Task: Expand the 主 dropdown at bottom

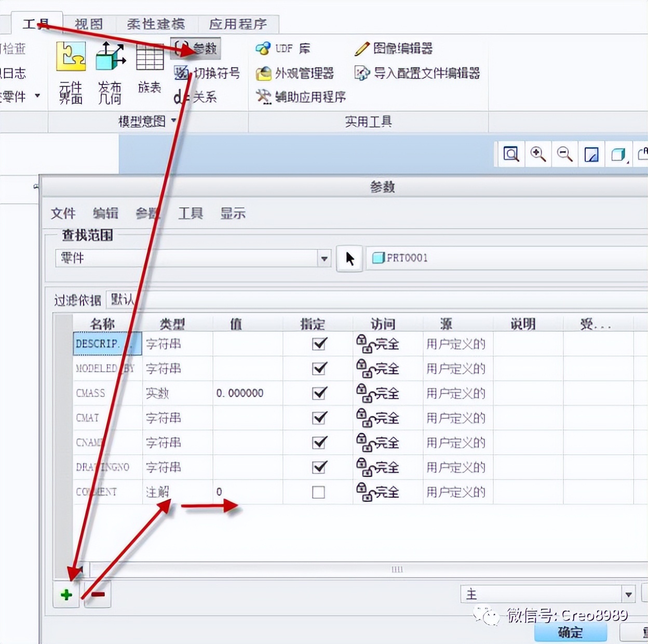Action: 629,594
